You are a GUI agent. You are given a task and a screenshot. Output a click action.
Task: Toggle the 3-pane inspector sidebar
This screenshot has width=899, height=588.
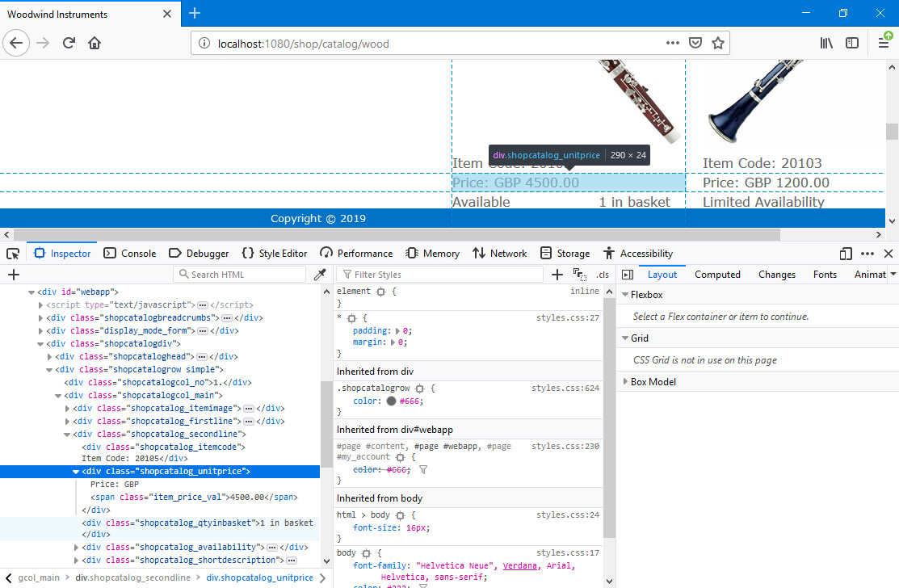tap(628, 275)
